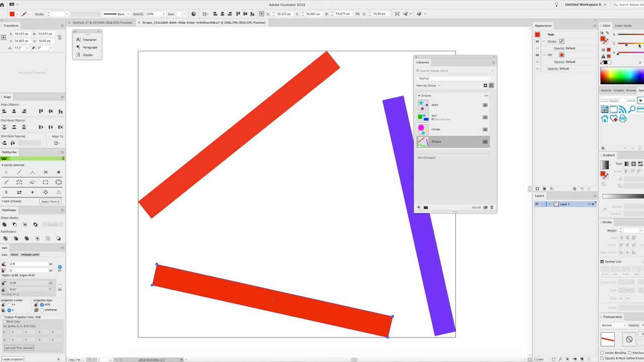Switch to the Untitled-2 document tab
The image size is (644, 362).
[x=102, y=23]
